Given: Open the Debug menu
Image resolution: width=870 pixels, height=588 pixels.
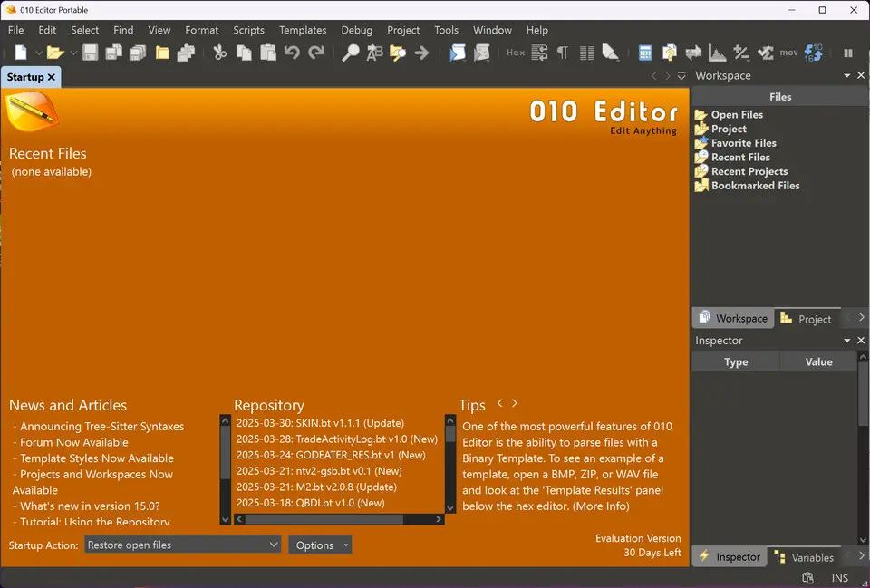Looking at the screenshot, I should point(356,30).
